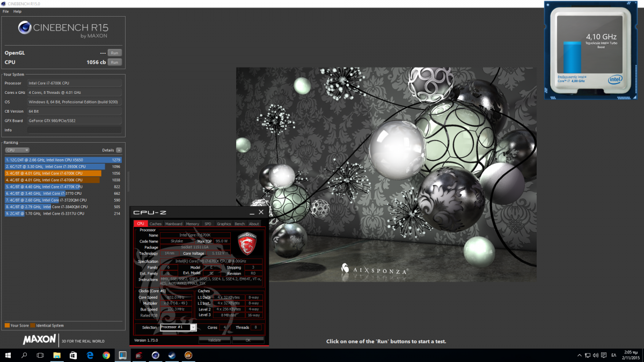The height and width of the screenshot is (362, 644).
Task: Switch to the CPU tab in CPU-Z
Action: (x=140, y=224)
